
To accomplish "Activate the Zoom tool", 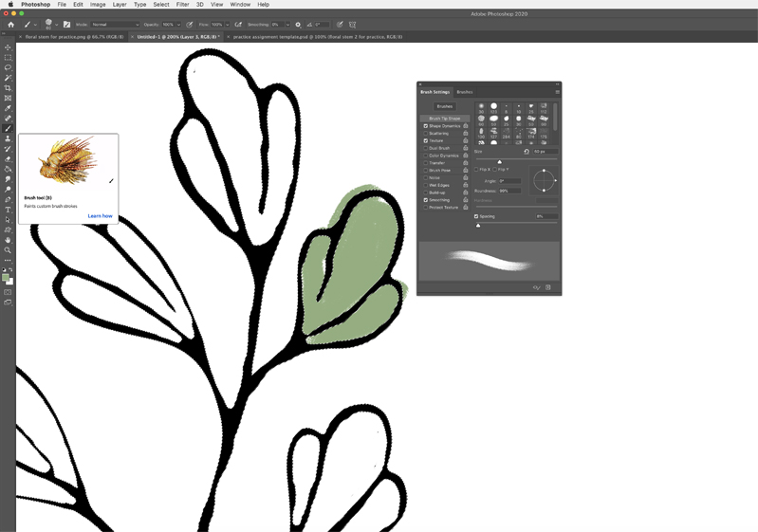I will (x=8, y=250).
